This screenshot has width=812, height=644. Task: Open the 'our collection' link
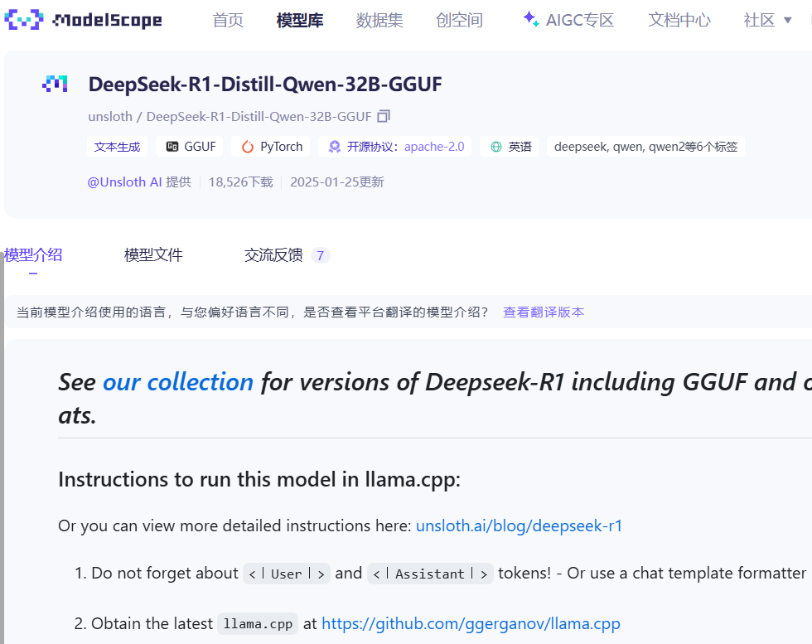pyautogui.click(x=178, y=382)
